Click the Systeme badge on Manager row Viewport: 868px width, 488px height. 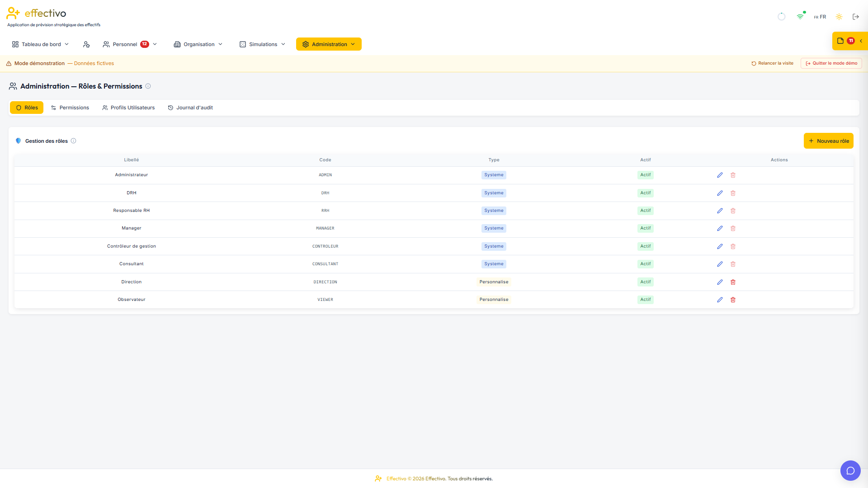494,228
